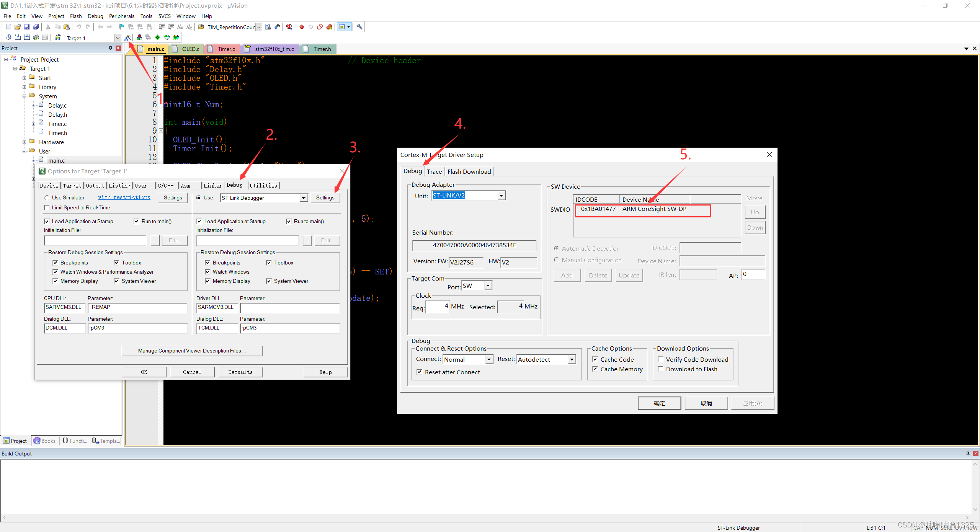
Task: Rebuild all target files icon
Action: pos(27,37)
